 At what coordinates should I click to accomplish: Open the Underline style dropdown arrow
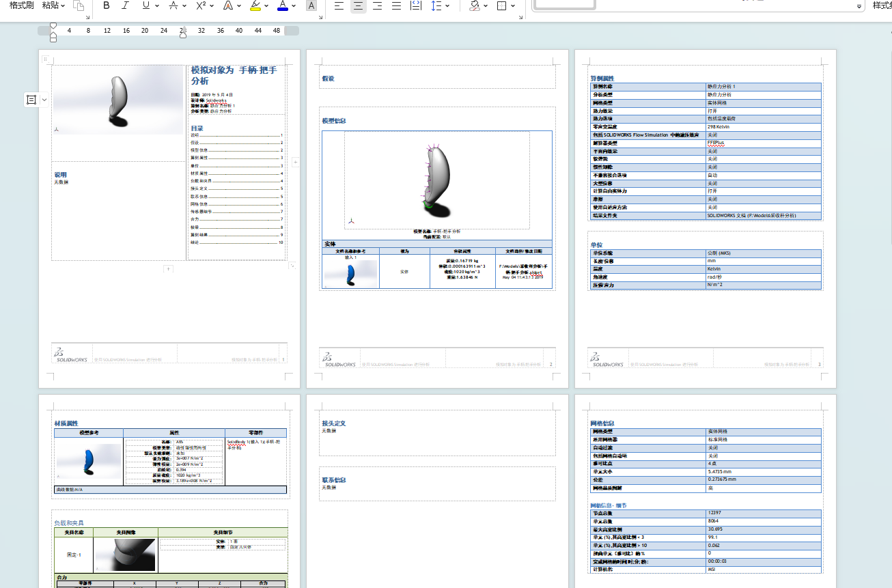(157, 5)
